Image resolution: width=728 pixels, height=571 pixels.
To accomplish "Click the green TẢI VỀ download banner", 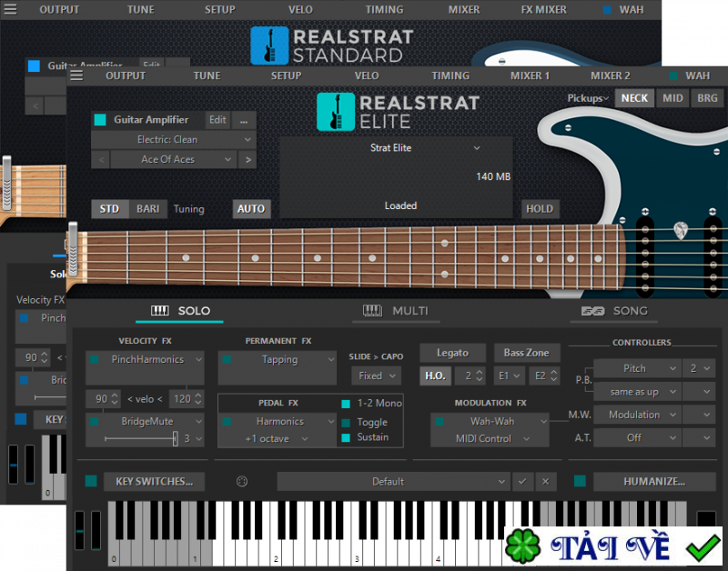I will [613, 546].
